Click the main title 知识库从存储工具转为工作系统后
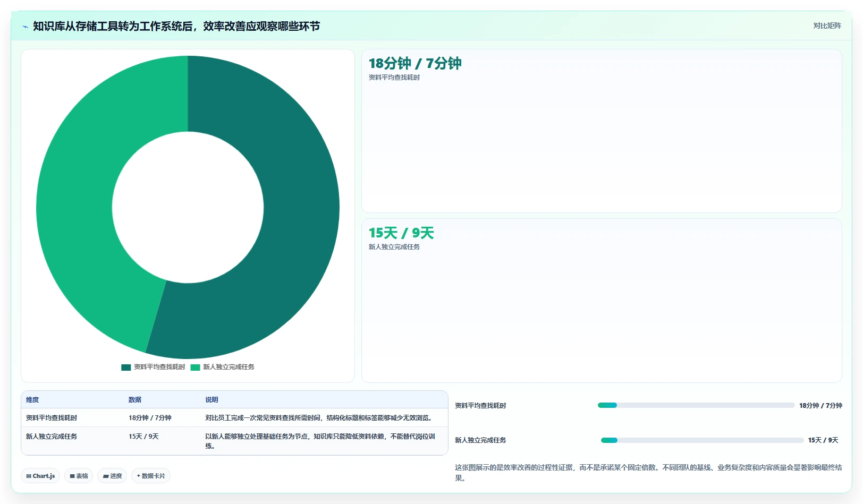This screenshot has height=504, width=863. pos(176,26)
